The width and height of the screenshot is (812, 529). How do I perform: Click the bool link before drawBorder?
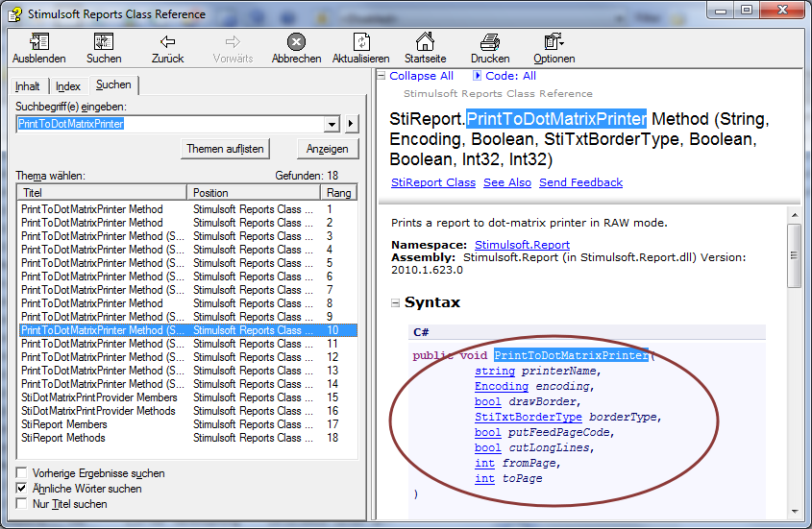pyautogui.click(x=488, y=401)
